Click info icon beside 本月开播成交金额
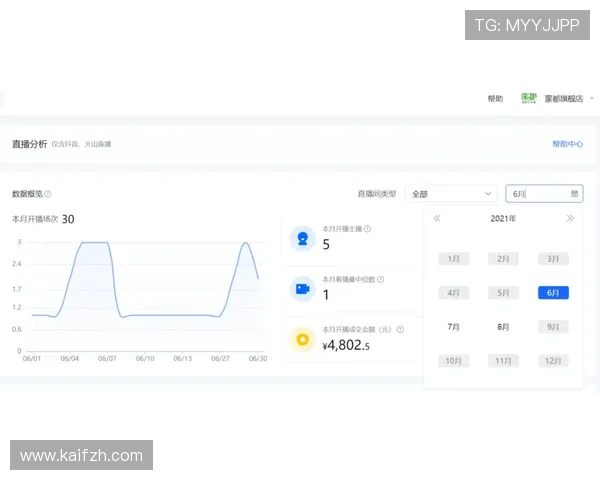 coord(400,329)
